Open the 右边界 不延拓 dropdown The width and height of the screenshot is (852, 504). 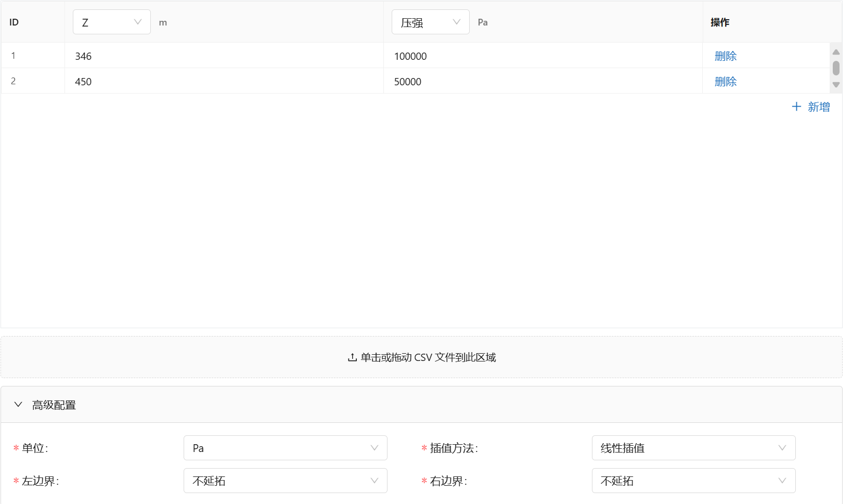click(x=694, y=481)
